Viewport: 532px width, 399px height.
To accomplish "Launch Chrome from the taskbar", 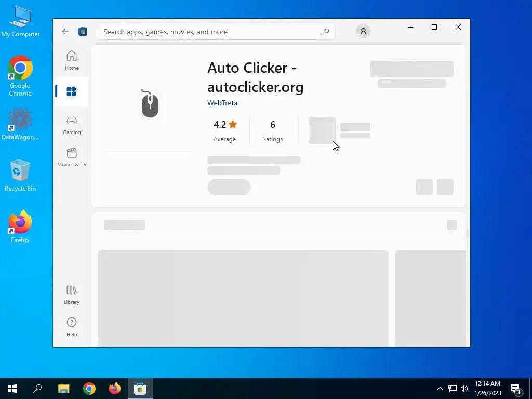I will [89, 389].
